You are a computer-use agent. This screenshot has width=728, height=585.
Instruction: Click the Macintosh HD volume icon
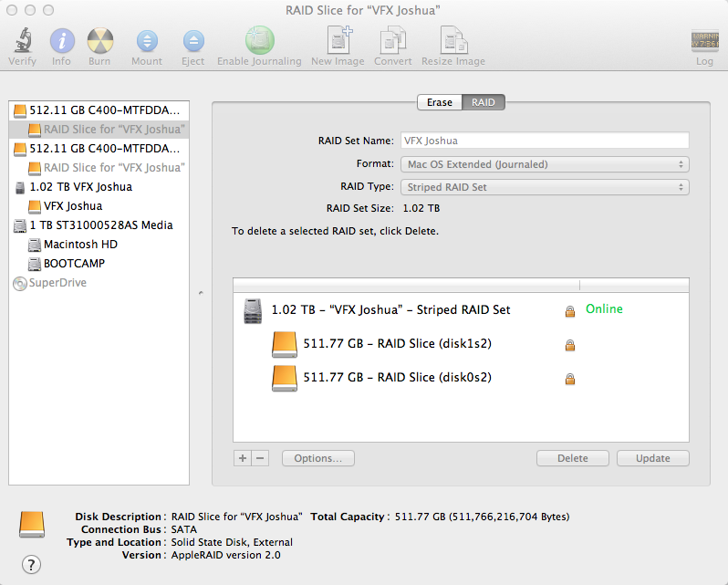click(35, 245)
